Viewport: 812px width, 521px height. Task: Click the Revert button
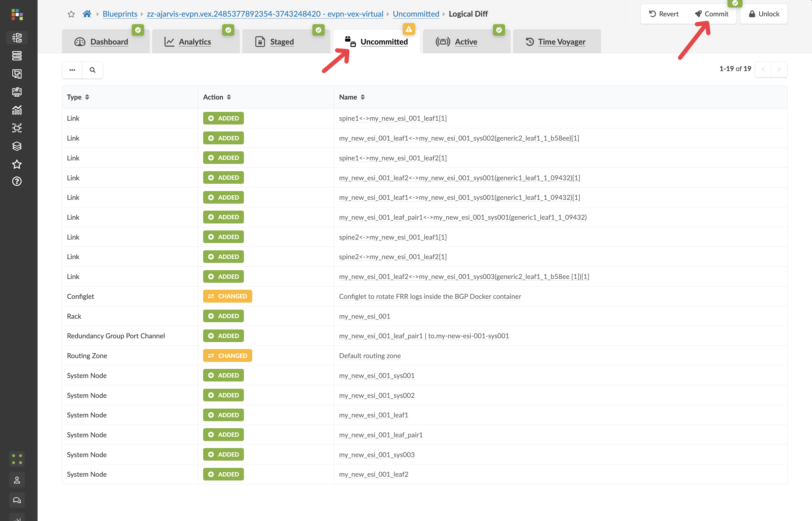point(664,14)
